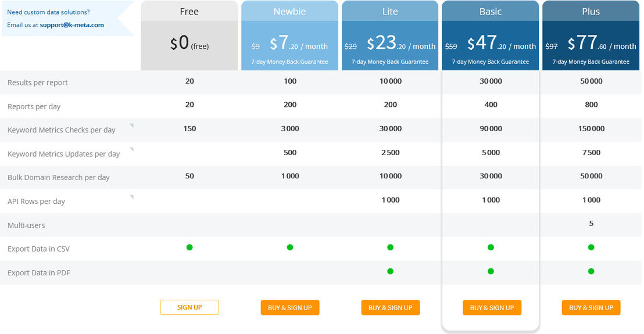Click Keyword Metrics Updates value 500 for Newbie

(x=290, y=153)
